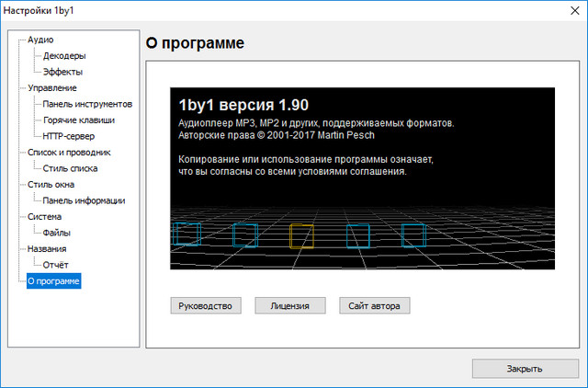Screen dimensions: 588x388
Task: Open the Декодеры settings page
Action: pos(64,56)
